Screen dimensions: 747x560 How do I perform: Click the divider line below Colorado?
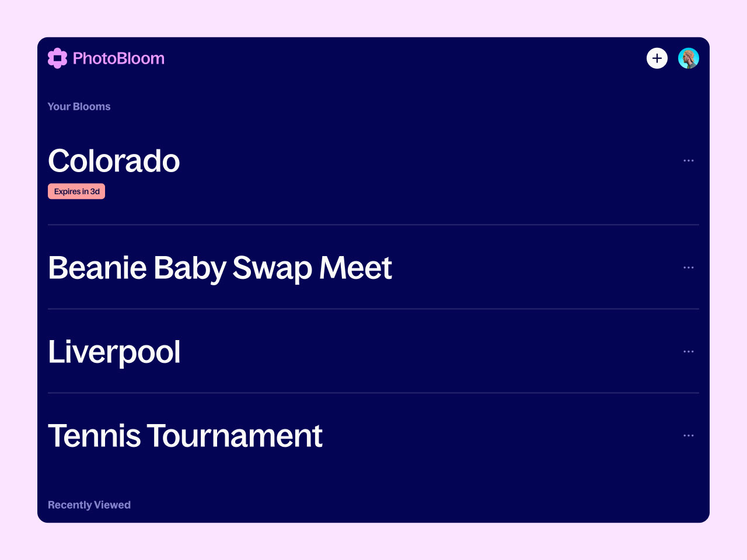pos(373,225)
